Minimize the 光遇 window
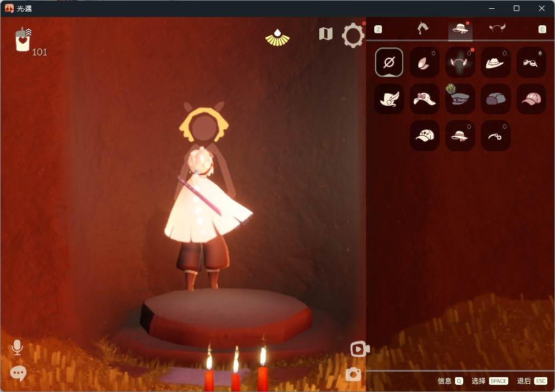The image size is (555, 392). point(492,8)
